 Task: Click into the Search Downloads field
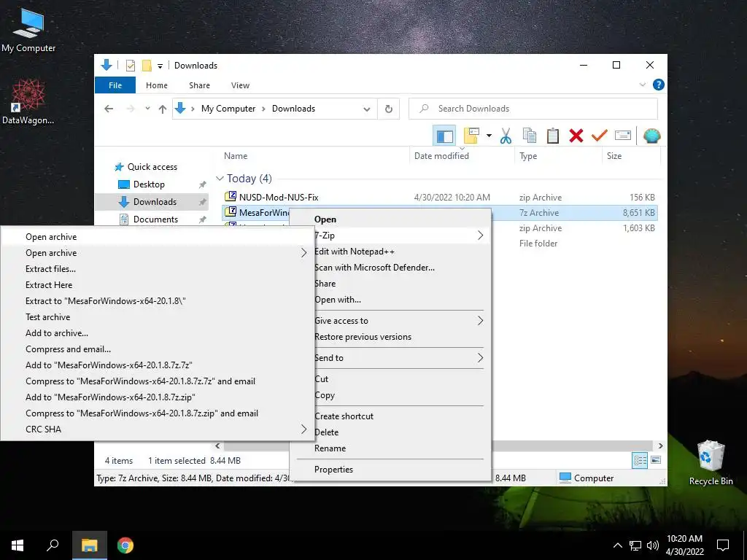point(533,109)
